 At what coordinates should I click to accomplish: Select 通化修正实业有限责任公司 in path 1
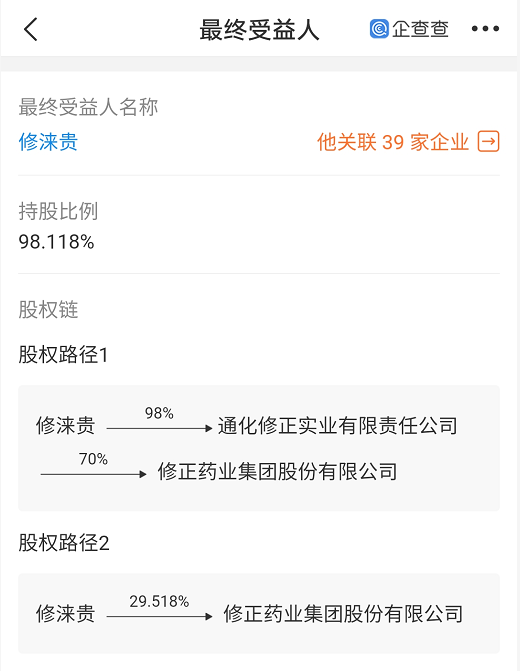coord(338,426)
